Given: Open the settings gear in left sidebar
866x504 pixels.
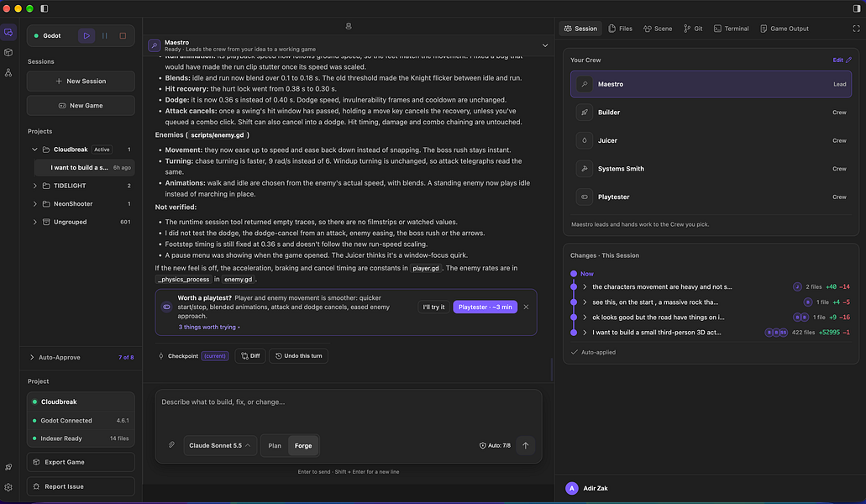Looking at the screenshot, I should coord(8,487).
